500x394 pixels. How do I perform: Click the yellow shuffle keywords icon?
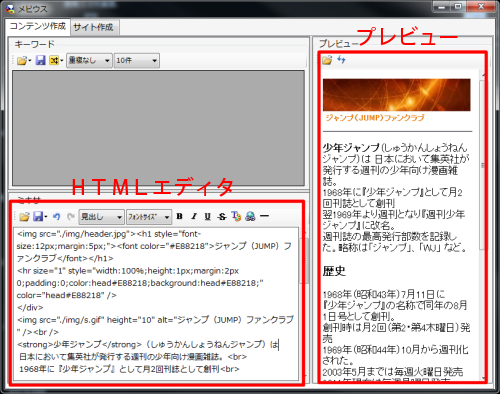[54, 60]
